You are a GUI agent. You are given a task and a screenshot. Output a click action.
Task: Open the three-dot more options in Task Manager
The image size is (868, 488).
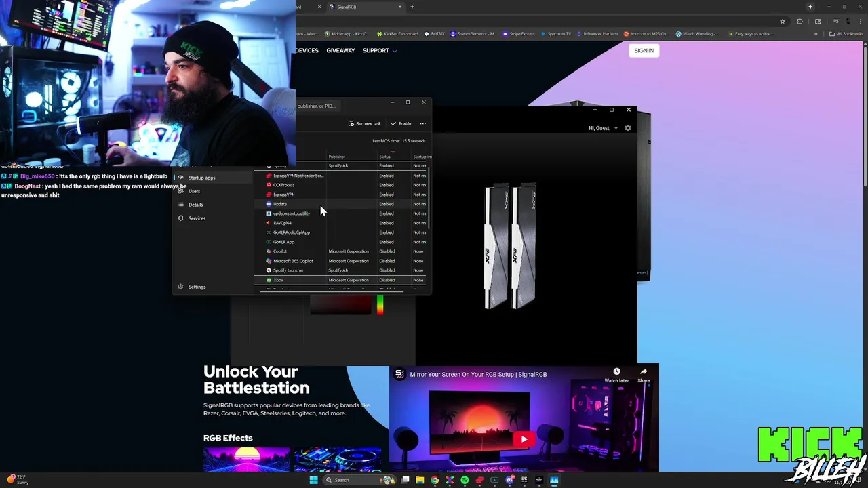[422, 123]
